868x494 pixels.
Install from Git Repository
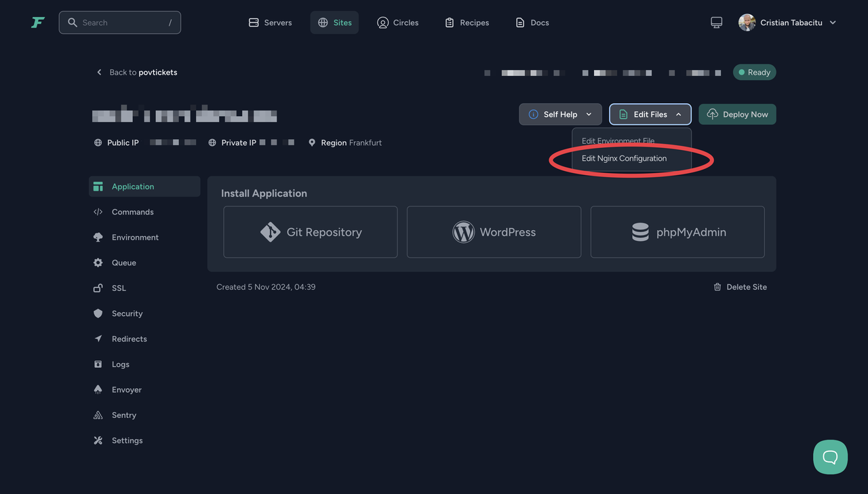coord(311,232)
